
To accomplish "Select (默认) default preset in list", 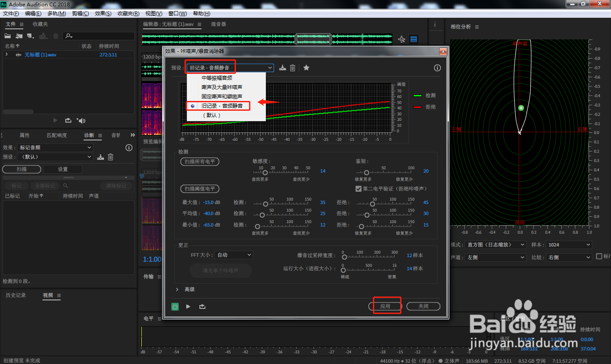I will pyautogui.click(x=226, y=115).
